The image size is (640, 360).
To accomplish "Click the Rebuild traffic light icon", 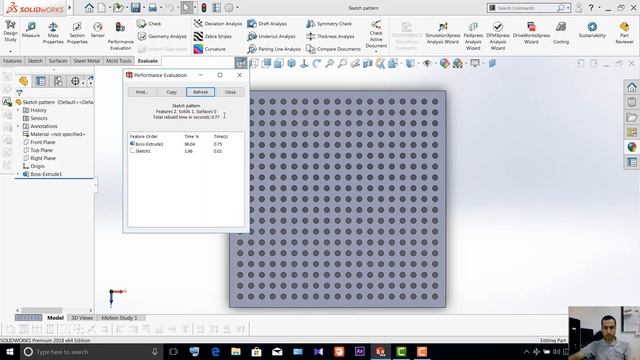I will click(204, 7).
